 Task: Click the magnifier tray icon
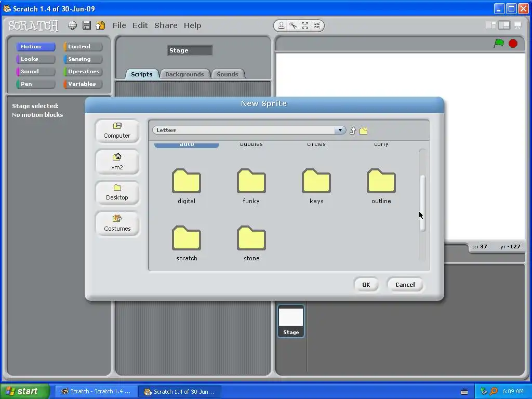[494, 391]
